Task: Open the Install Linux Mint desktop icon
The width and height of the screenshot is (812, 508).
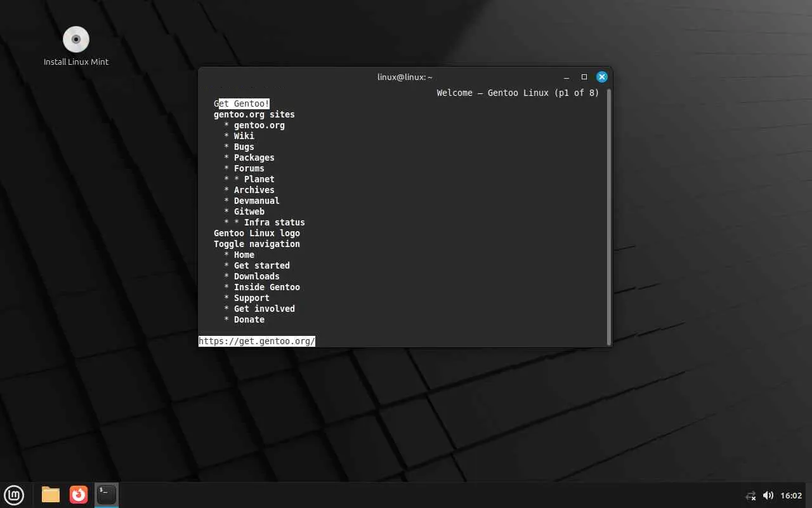Action: (x=76, y=46)
